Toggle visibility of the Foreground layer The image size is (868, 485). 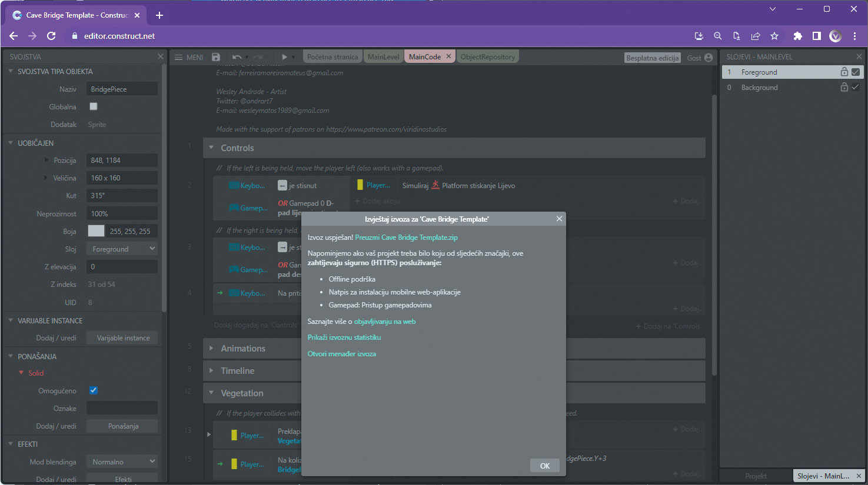click(x=856, y=72)
